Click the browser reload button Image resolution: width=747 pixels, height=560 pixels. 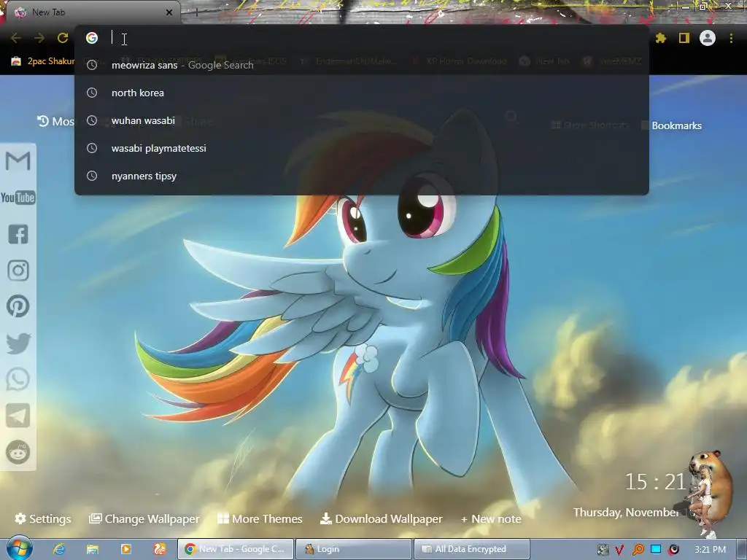[x=63, y=38]
